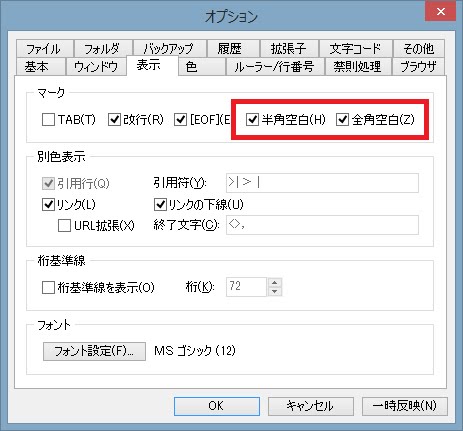Viewport: 463px width, 431px height.
Task: Confirm with the OK button
Action: coord(217,406)
